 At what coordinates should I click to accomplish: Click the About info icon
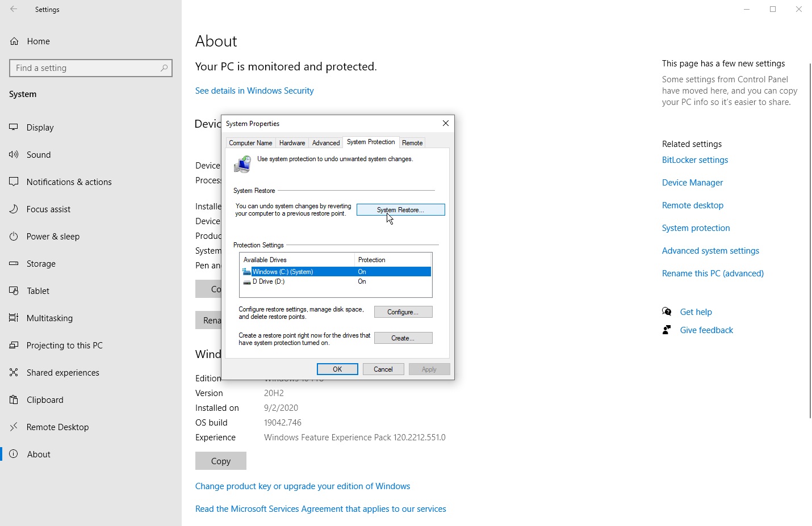pos(14,455)
